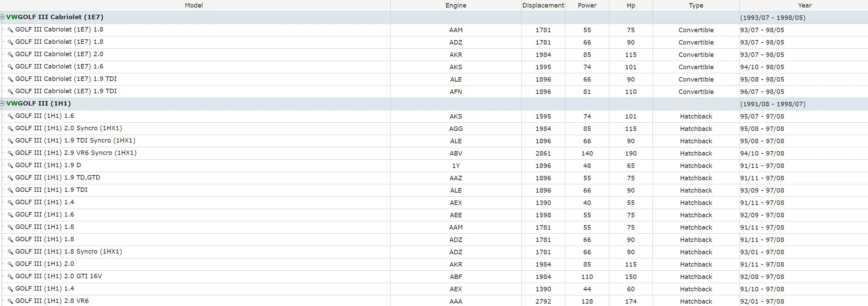Image resolution: width=868 pixels, height=306 pixels.
Task: Click displacement value 2792
Action: coord(543,302)
